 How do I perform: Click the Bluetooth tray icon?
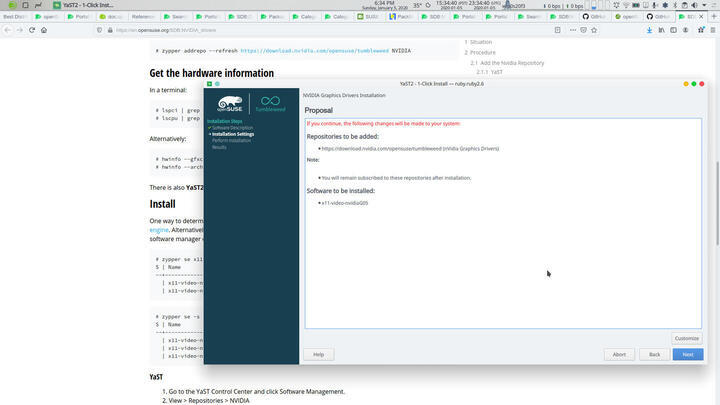point(675,5)
